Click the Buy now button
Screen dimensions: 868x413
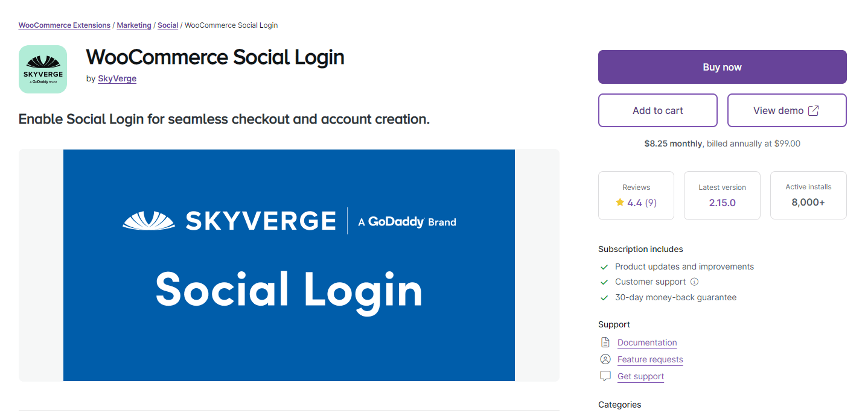[x=722, y=66]
